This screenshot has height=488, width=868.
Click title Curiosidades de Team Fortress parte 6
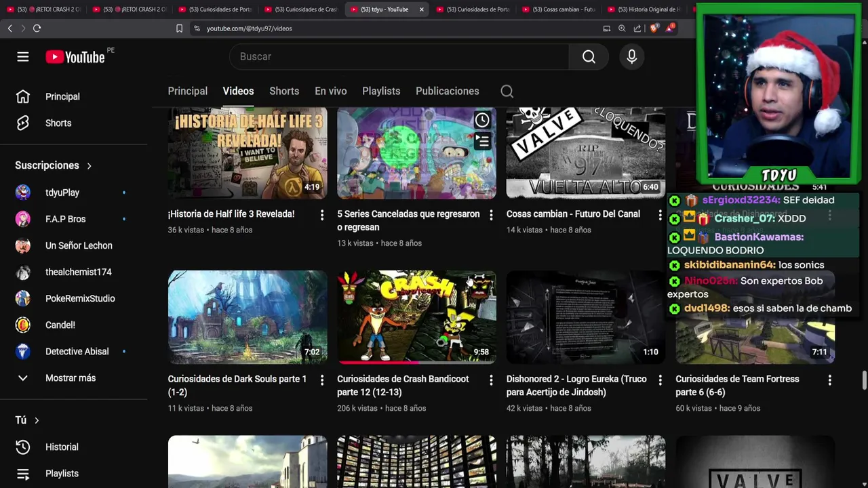coord(737,386)
